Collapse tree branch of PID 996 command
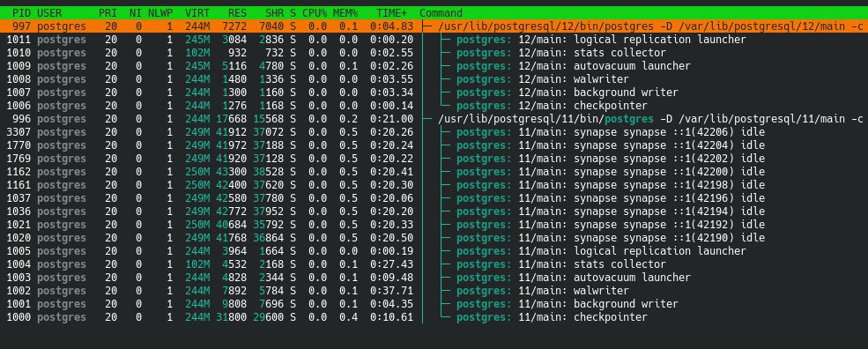This screenshot has height=349, width=868. click(426, 119)
